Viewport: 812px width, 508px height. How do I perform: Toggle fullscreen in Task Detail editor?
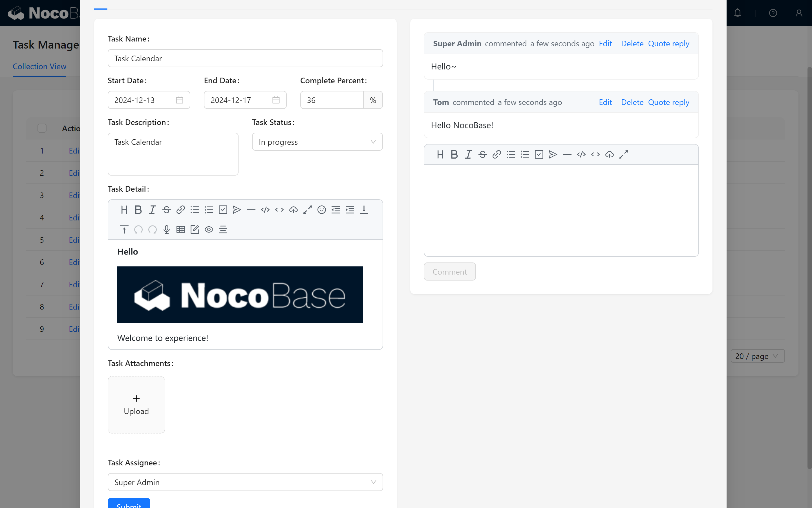coord(307,210)
